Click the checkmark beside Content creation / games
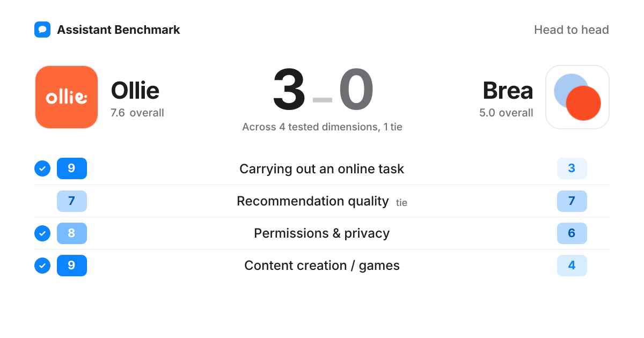The height and width of the screenshot is (338, 644). pyautogui.click(x=42, y=265)
